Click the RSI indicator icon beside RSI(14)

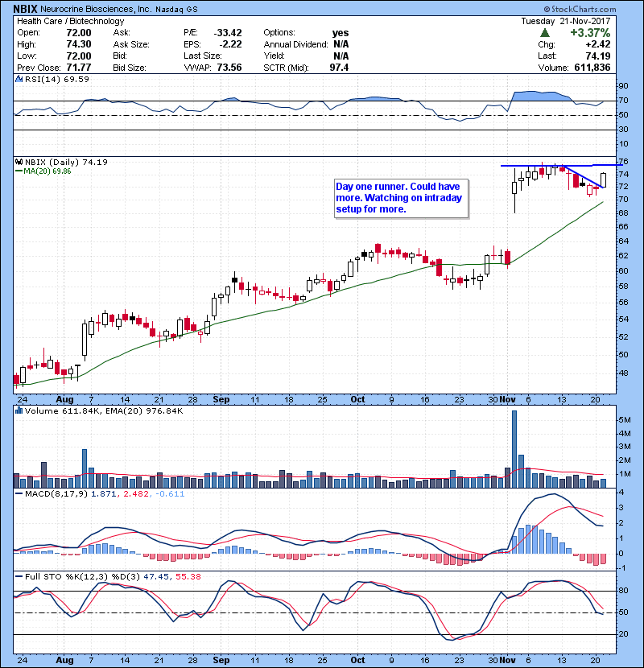tap(19, 79)
